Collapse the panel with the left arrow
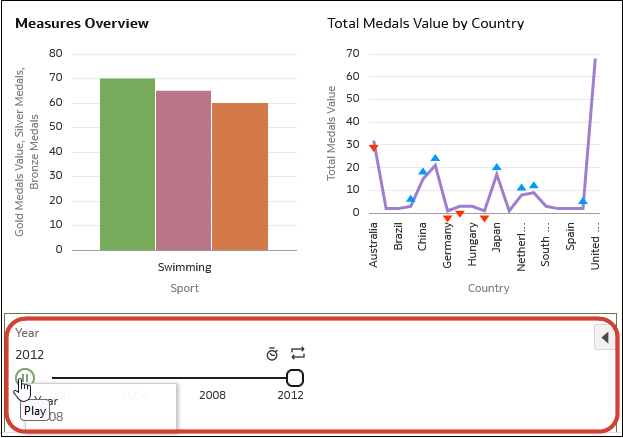This screenshot has width=623, height=438. point(605,338)
